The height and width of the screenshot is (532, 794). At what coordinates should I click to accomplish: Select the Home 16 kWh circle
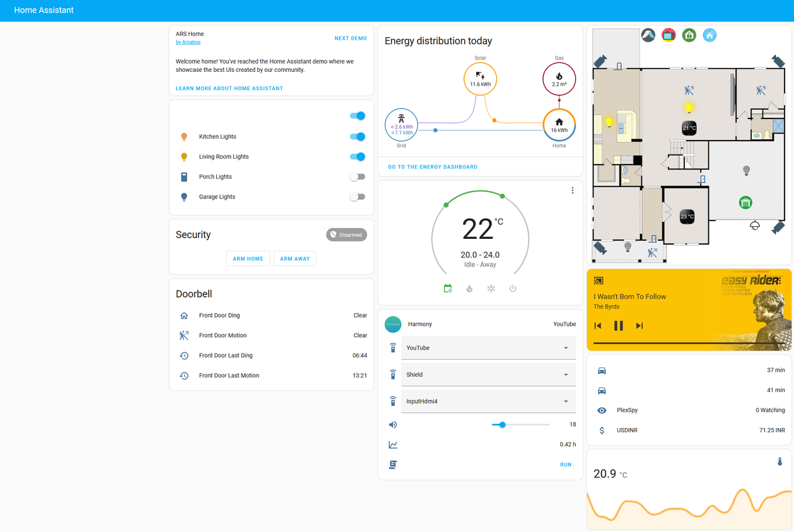(559, 125)
